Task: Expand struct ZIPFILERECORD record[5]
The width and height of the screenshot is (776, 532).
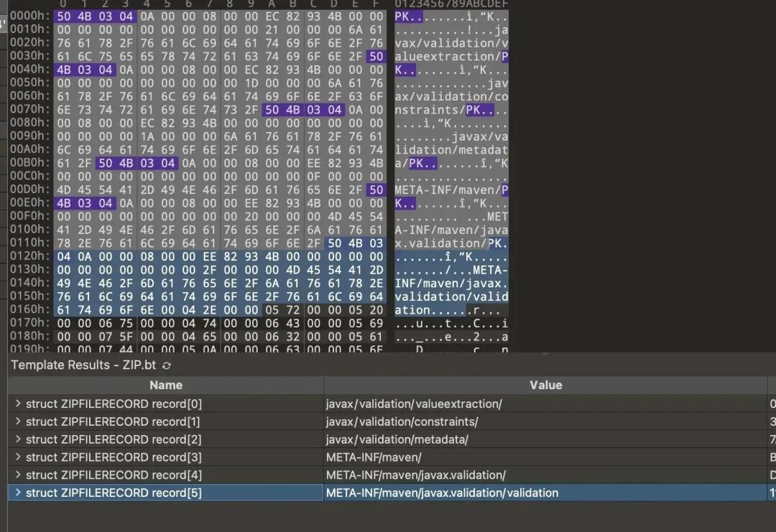Action: 18,493
